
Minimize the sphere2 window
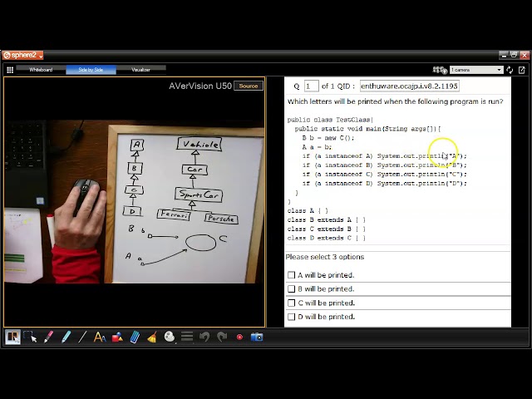tap(504, 55)
